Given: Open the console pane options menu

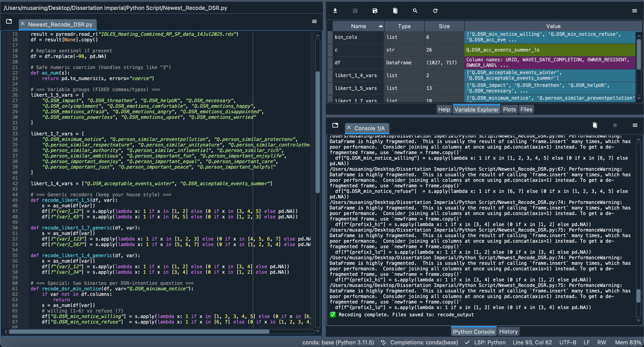Looking at the screenshot, I should 635,125.
